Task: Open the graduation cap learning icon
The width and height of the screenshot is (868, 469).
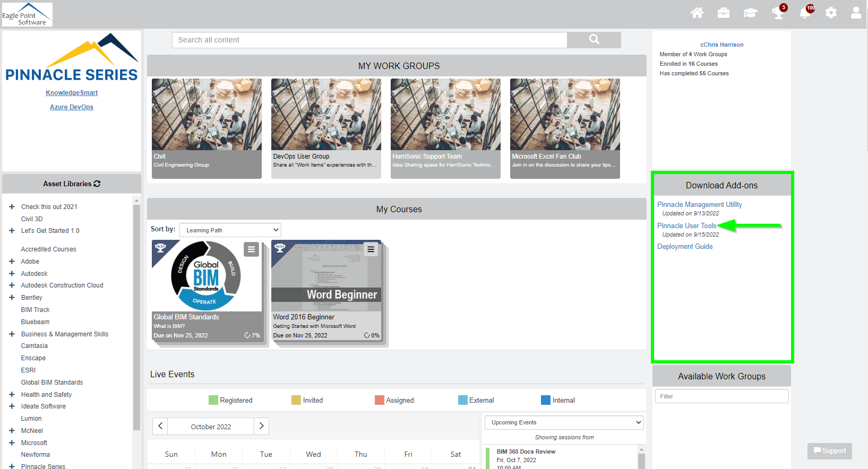Action: coord(750,13)
